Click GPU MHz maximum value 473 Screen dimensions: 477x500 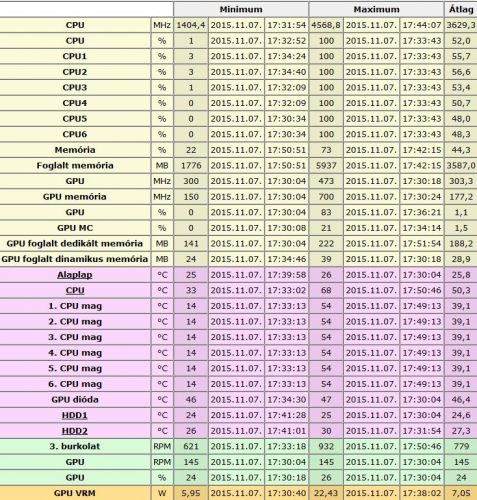(326, 181)
